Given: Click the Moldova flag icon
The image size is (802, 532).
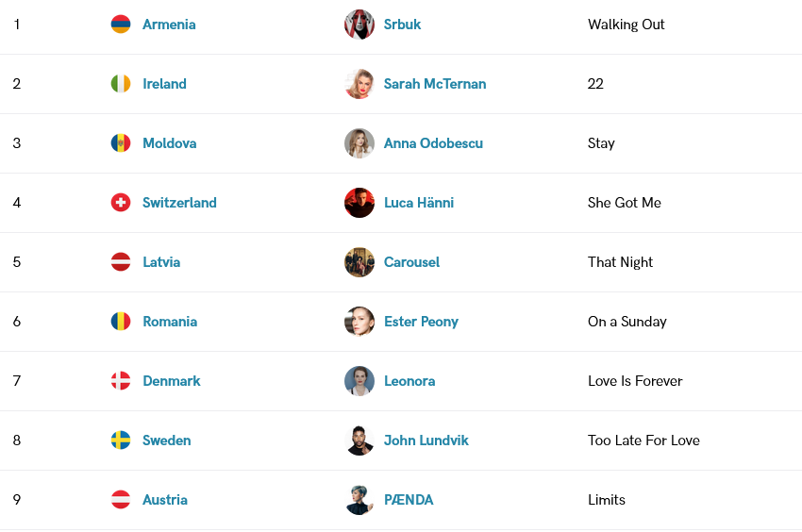Looking at the screenshot, I should pos(121,142).
